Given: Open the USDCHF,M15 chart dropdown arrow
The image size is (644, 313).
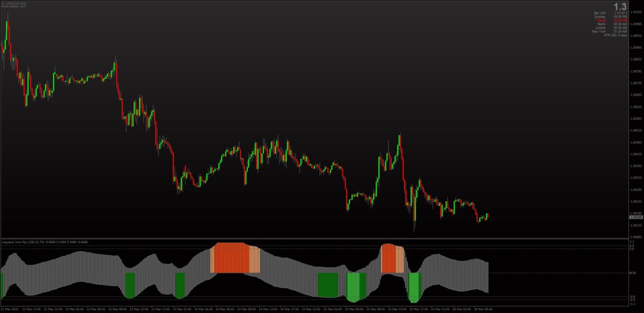Looking at the screenshot, I should point(3,4).
